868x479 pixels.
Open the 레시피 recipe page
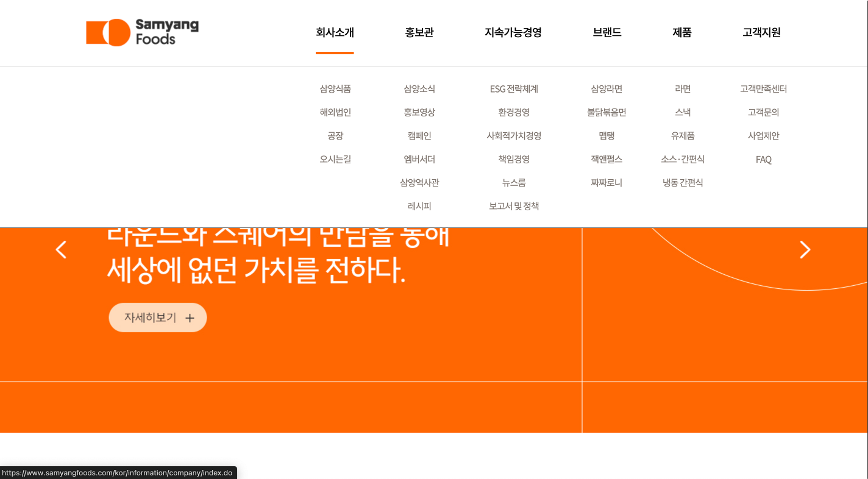(x=419, y=206)
